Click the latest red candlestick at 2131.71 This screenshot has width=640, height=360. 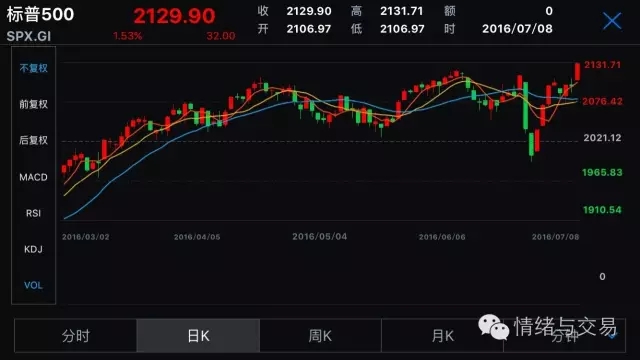577,72
